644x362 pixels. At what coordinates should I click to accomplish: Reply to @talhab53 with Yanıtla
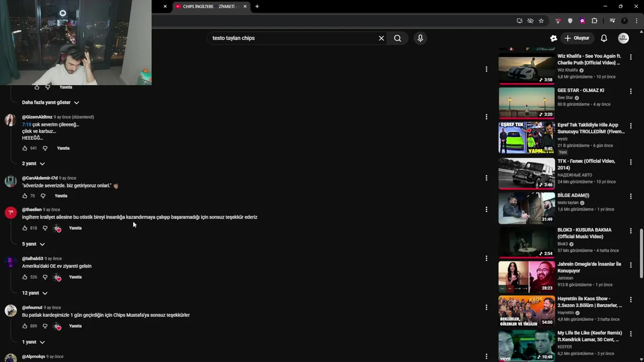75,277
